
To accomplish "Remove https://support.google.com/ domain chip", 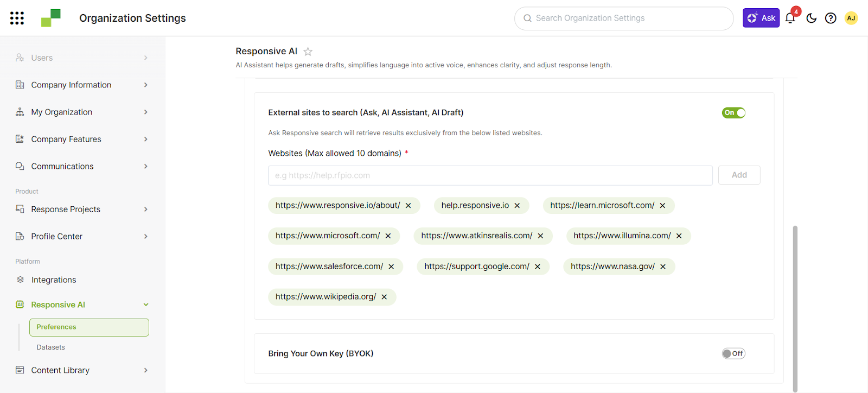I will tap(538, 267).
